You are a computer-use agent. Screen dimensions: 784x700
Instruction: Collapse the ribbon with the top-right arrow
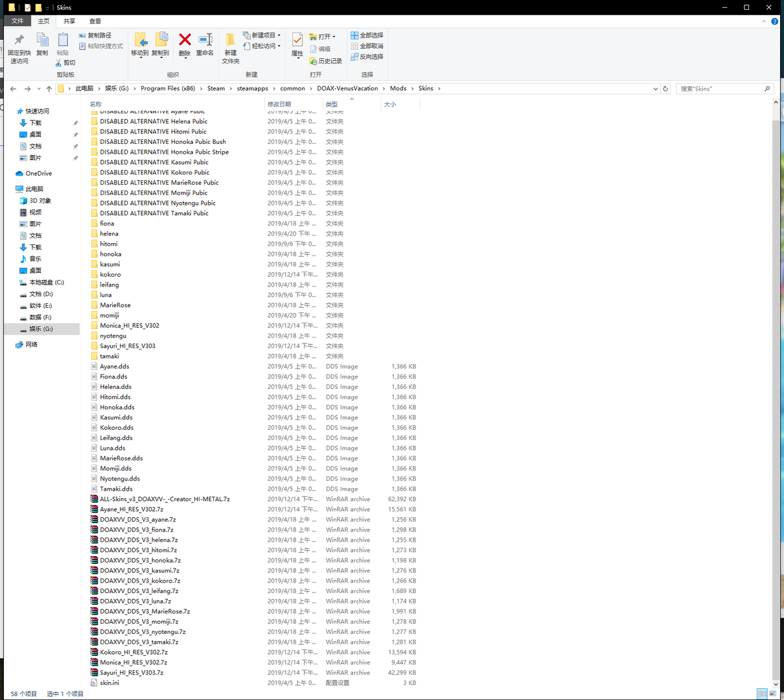[x=764, y=21]
